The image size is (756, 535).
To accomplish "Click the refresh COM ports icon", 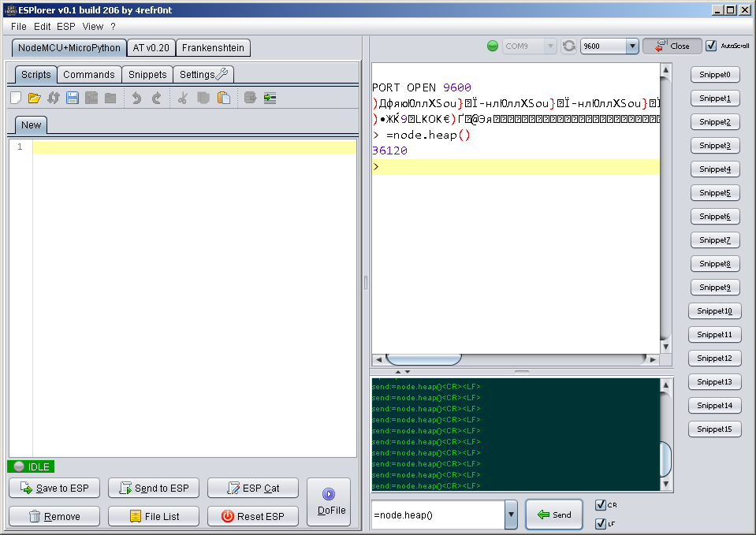I will coord(568,46).
